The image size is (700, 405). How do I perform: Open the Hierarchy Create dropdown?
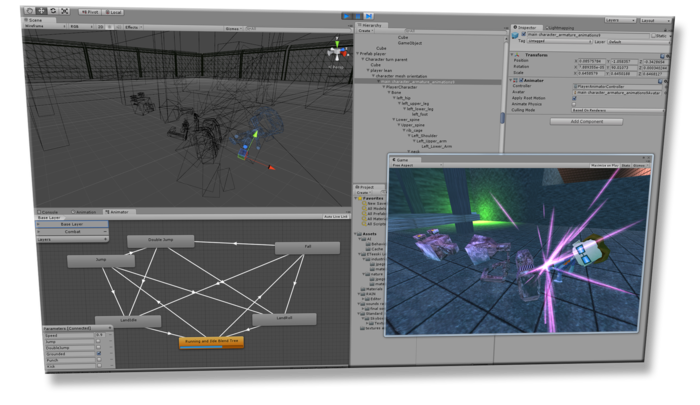point(365,31)
